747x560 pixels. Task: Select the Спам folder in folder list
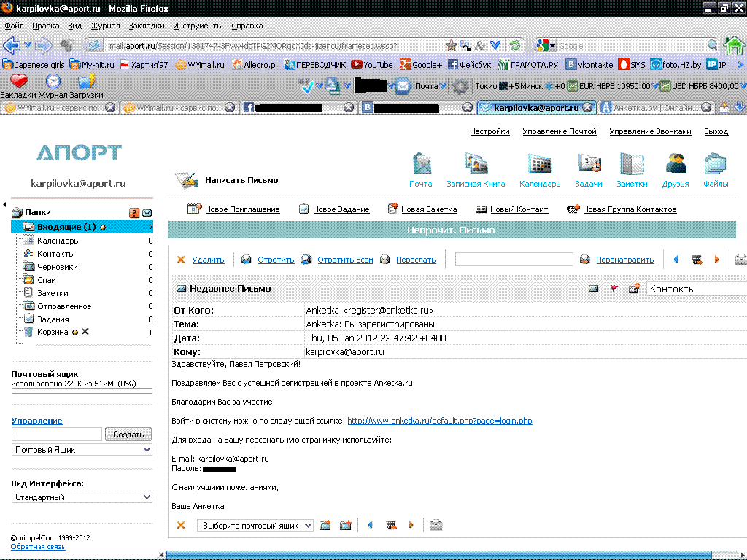(47, 280)
